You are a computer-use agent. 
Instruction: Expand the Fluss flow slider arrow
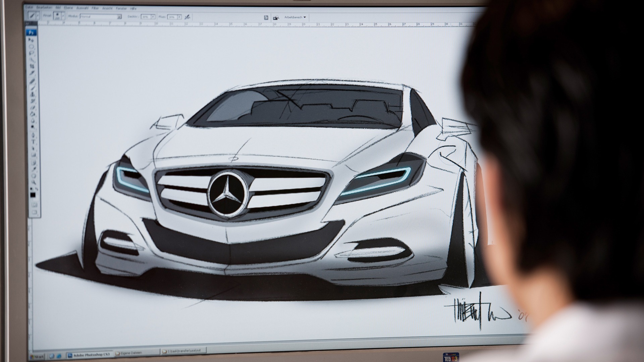click(179, 17)
